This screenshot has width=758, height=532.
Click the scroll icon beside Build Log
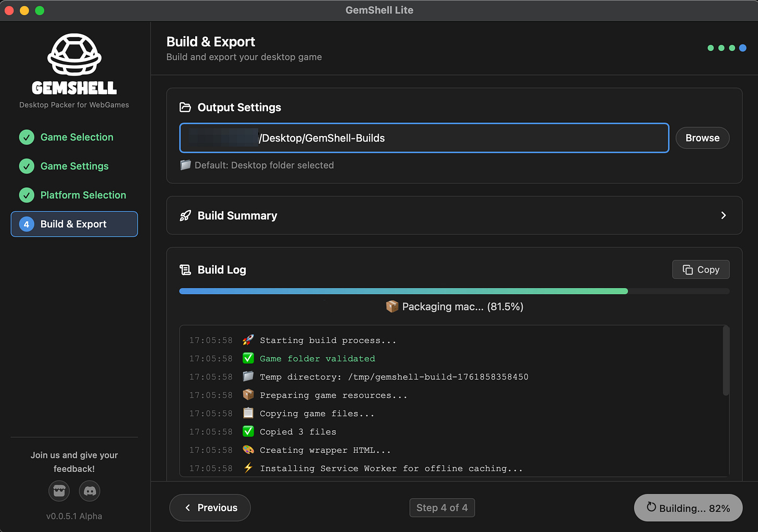pos(185,270)
